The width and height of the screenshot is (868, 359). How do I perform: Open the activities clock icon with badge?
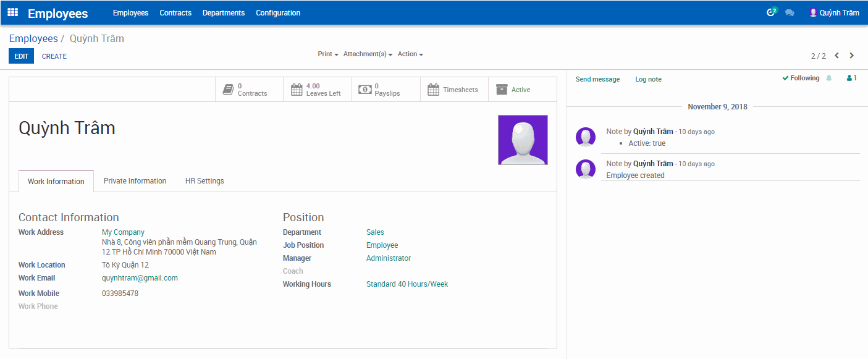tap(770, 12)
